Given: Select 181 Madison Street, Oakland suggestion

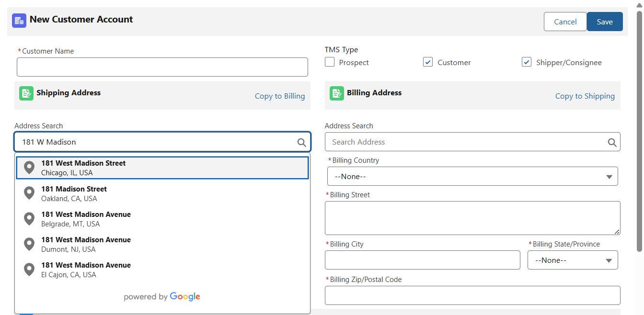Looking at the screenshot, I should coord(162,193).
